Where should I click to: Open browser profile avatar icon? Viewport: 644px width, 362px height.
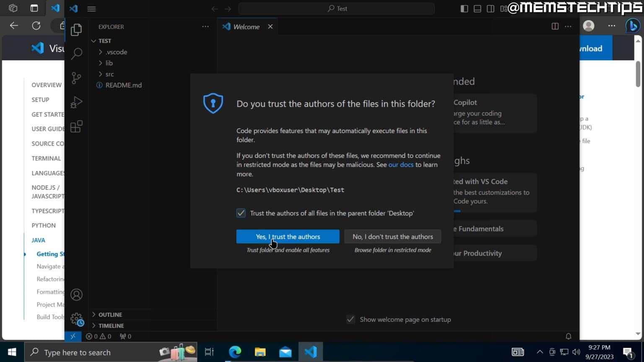pos(589,26)
